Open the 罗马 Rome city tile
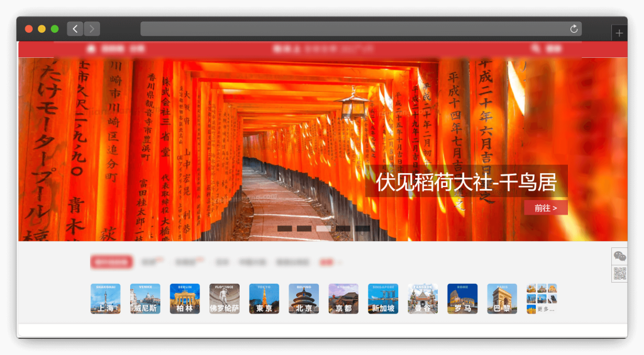 click(462, 299)
